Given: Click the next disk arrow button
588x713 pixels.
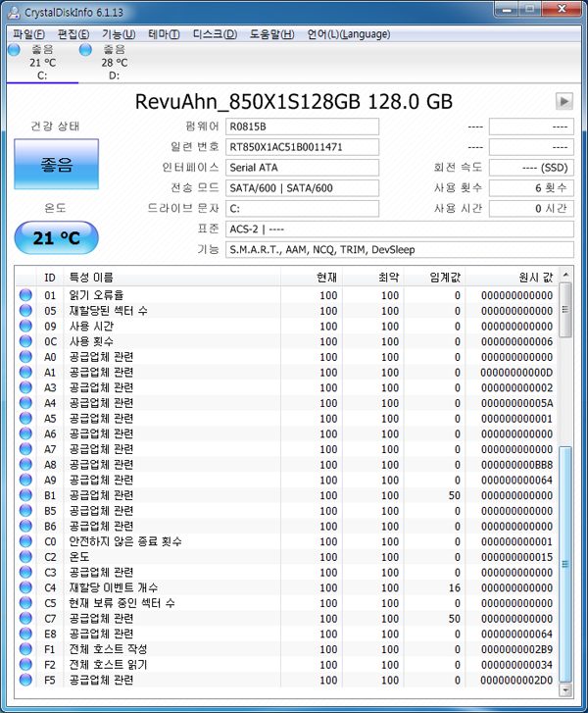Looking at the screenshot, I should click(x=563, y=101).
